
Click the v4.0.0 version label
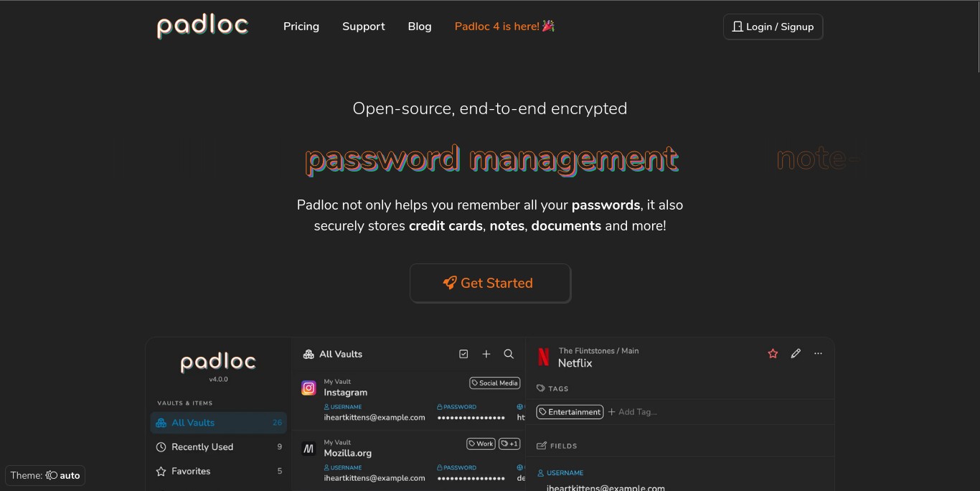pos(218,379)
